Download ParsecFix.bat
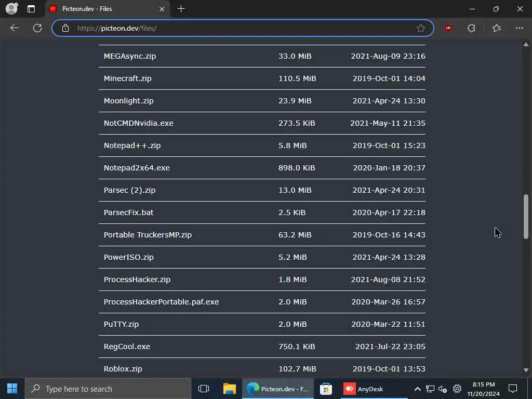The height and width of the screenshot is (399, 532). 129,212
